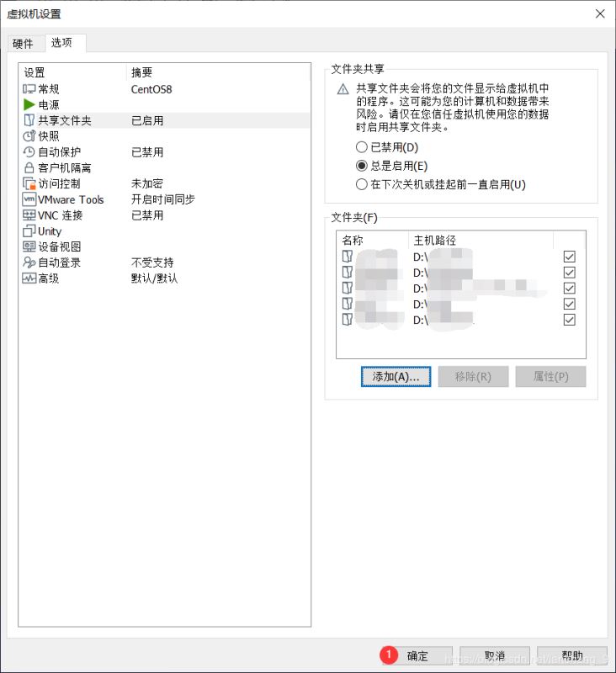
Task: Uncheck the first shared folder checkbox
Action: pos(570,257)
